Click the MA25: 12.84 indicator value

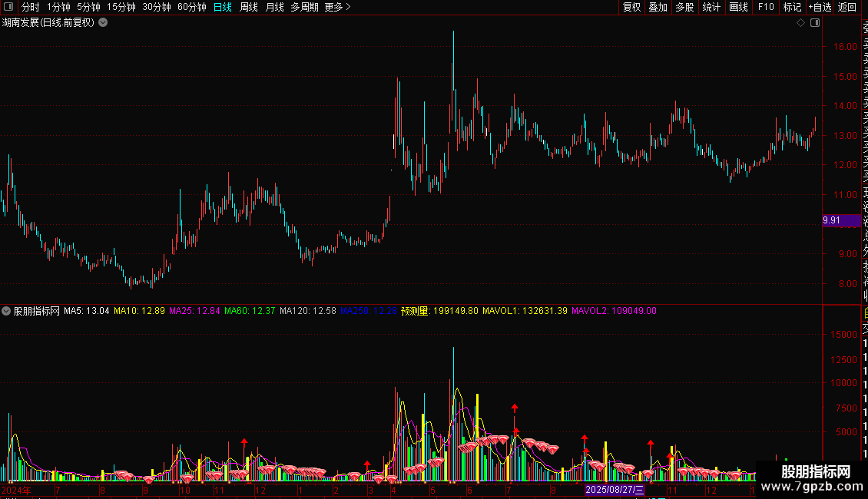[x=194, y=311]
